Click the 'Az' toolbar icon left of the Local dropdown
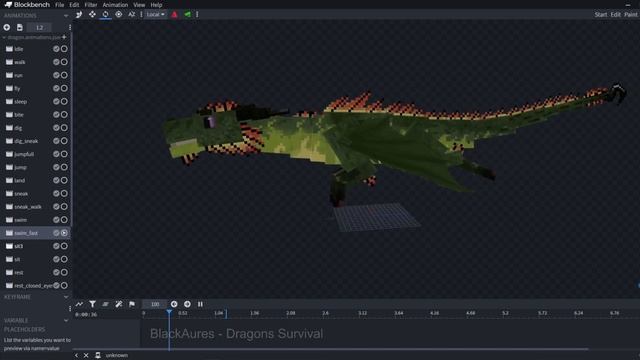Screen dimensions: 640x360 131,14
